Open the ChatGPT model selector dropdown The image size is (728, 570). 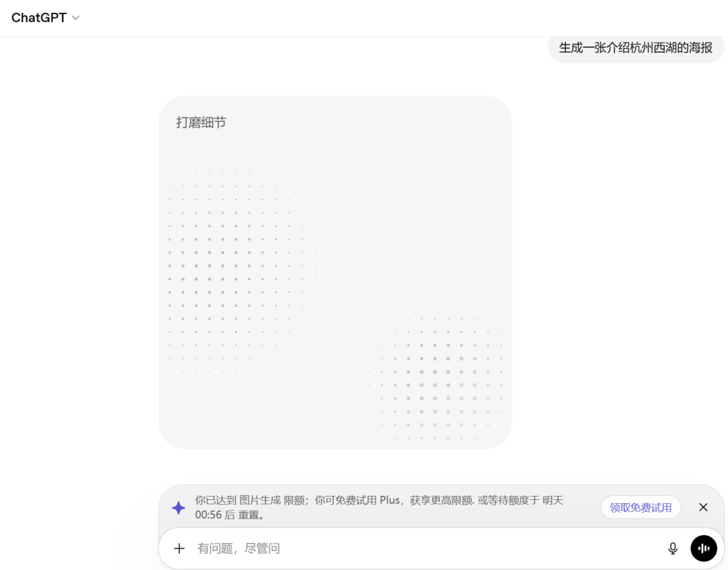44,18
